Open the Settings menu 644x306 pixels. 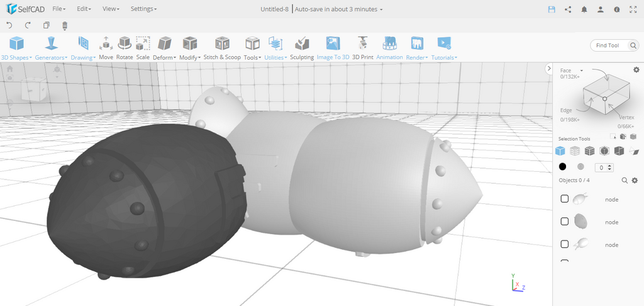click(x=143, y=9)
